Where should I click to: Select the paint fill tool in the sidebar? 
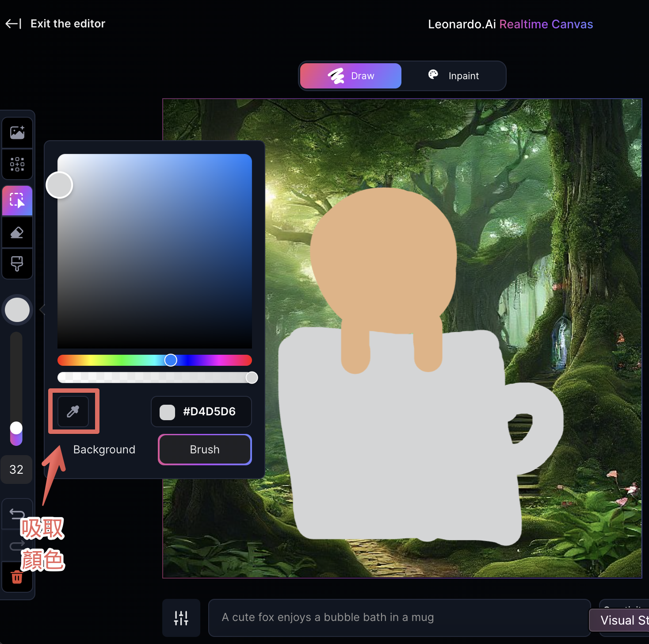(17, 264)
